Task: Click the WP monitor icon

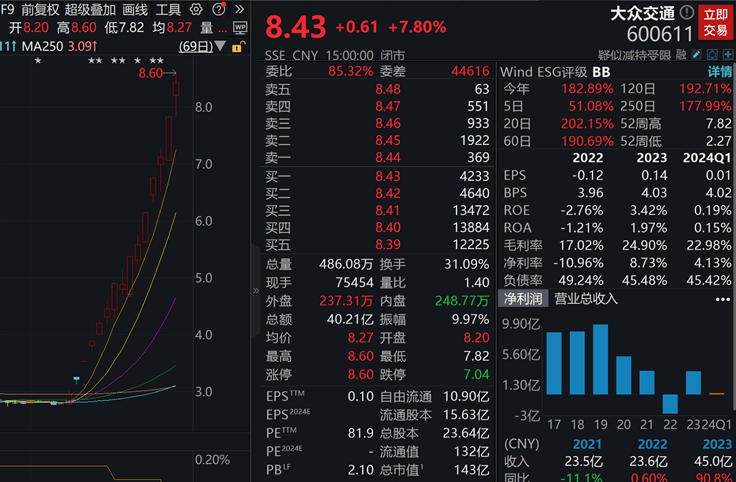Action: coord(241,28)
